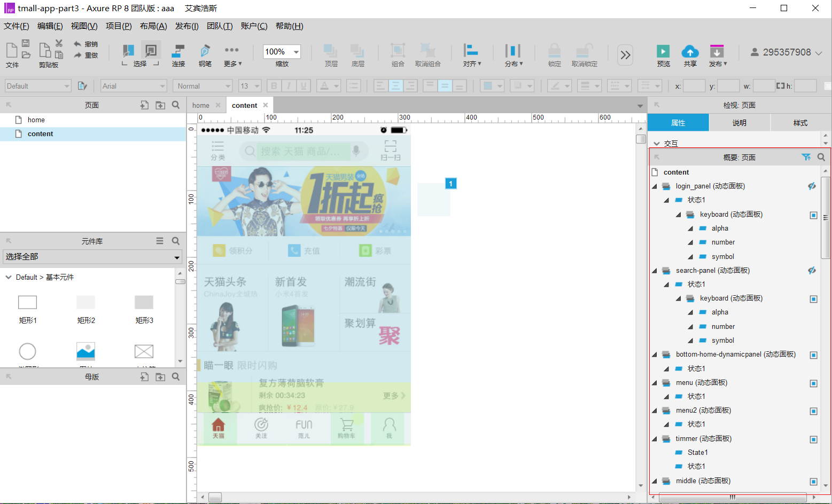Add a folder in Pages panel
The image size is (832, 504).
[160, 105]
